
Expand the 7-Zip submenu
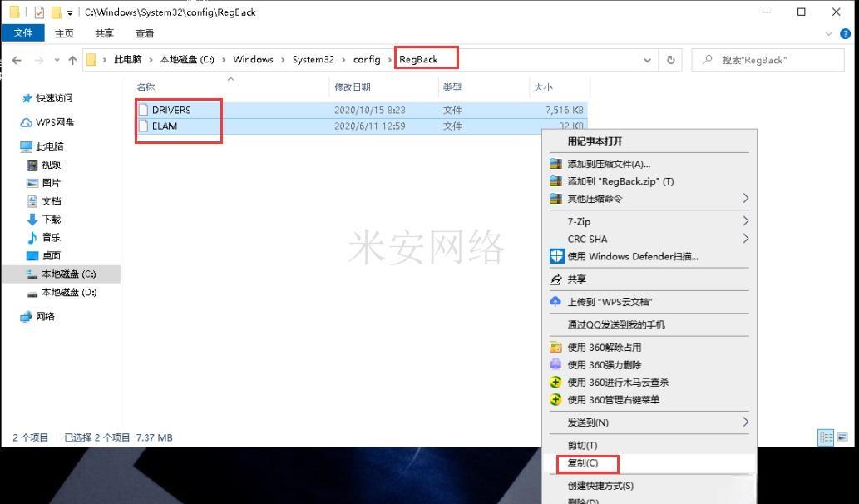pos(649,221)
